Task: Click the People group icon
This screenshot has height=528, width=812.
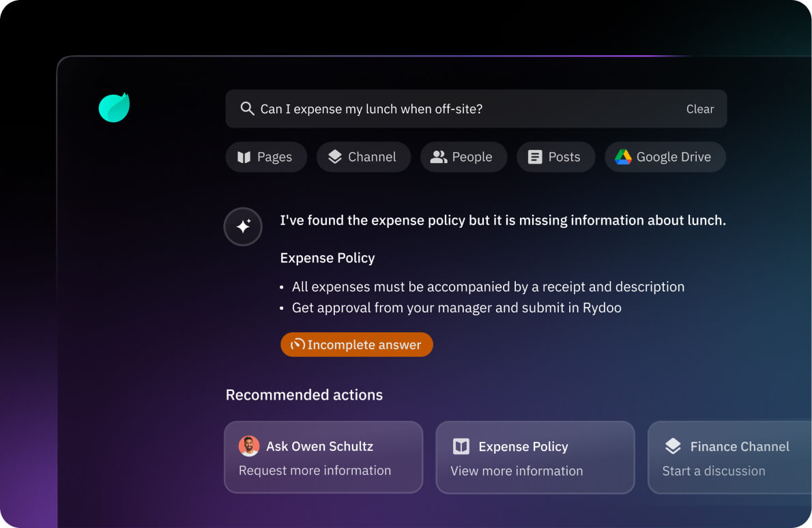Action: click(439, 157)
